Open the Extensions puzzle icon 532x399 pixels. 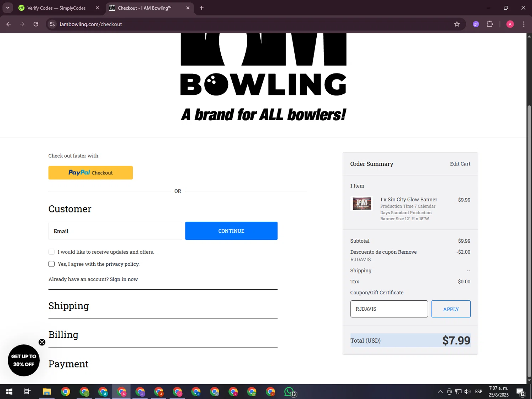pos(490,24)
